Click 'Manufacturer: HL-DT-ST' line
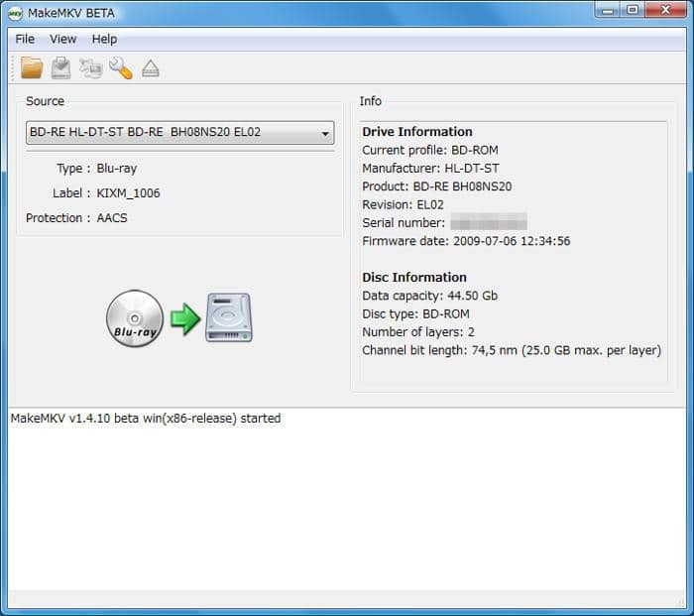694x616 pixels. pyautogui.click(x=430, y=169)
